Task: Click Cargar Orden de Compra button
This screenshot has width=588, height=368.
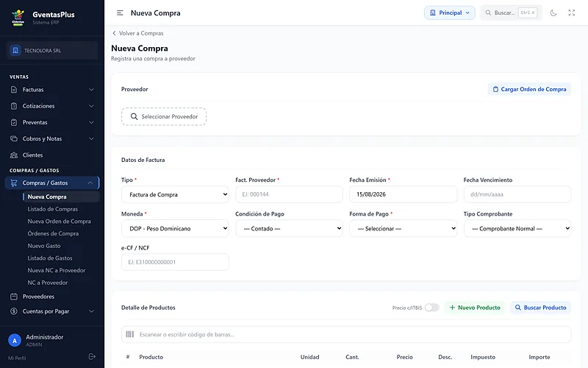Action: (529, 89)
